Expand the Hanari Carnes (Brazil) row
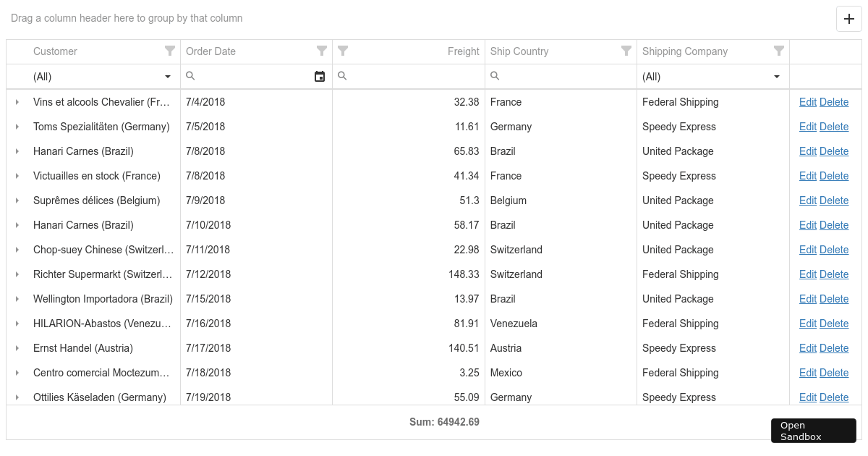 click(17, 151)
